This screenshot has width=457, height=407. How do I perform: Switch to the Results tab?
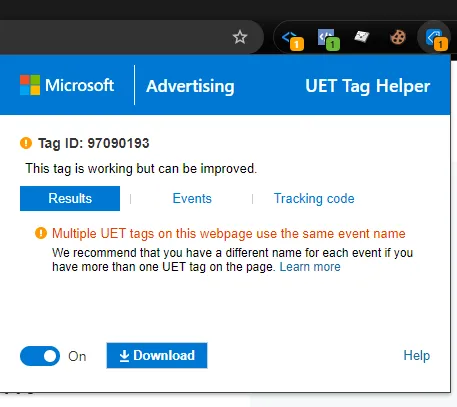[70, 198]
